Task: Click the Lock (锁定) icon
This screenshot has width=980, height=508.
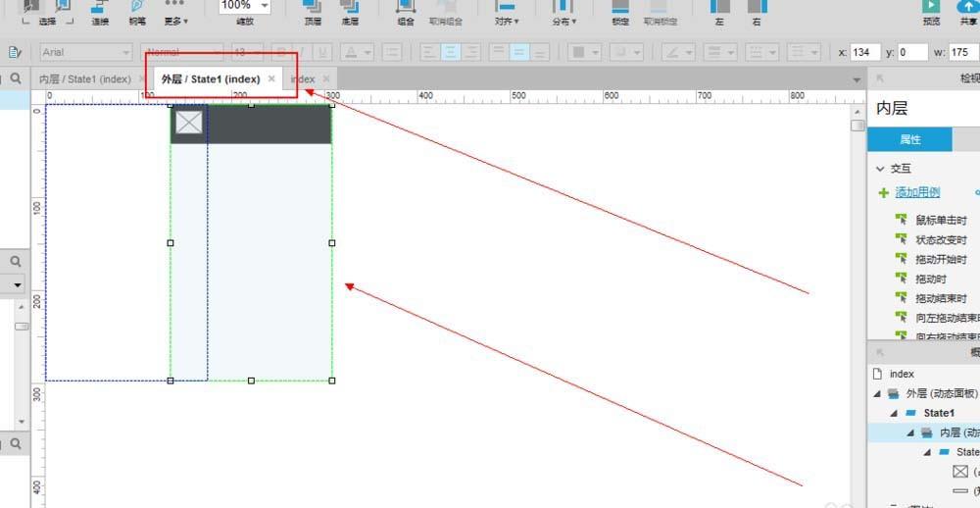Action: 619,8
